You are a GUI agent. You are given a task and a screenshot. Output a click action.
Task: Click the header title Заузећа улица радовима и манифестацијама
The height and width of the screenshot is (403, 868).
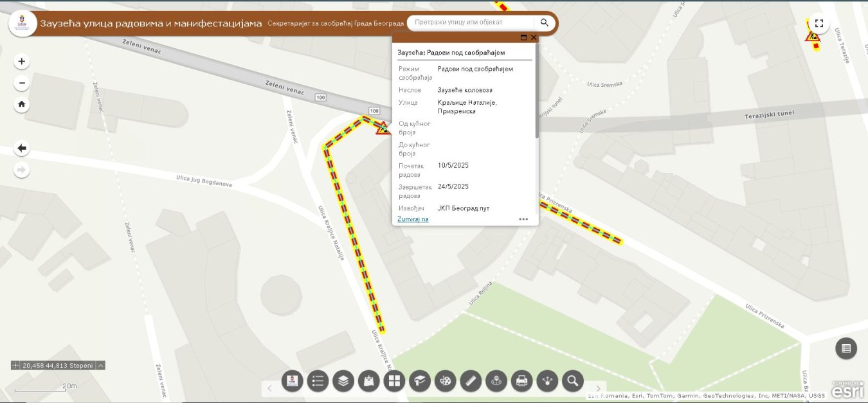click(151, 23)
